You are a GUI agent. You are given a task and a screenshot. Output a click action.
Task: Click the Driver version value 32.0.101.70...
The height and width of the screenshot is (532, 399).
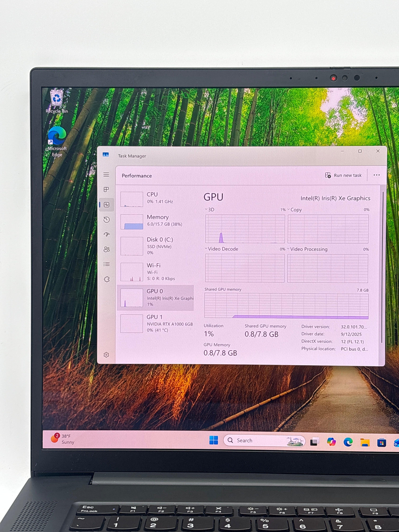354,327
